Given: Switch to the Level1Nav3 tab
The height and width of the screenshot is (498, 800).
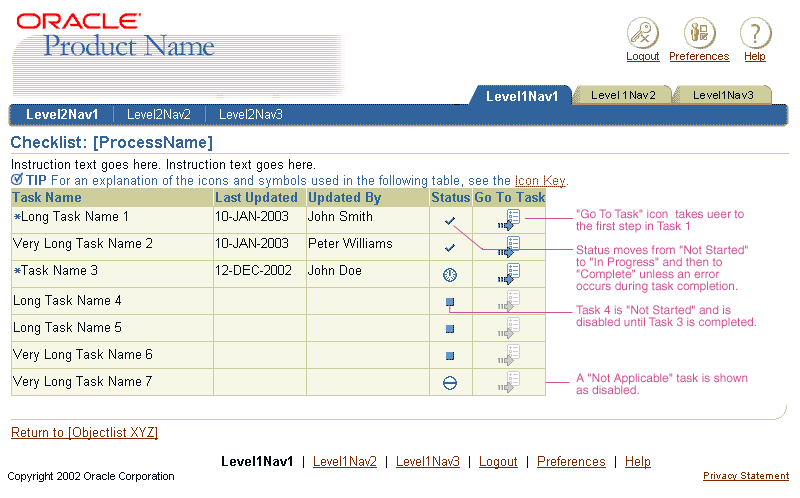Looking at the screenshot, I should tap(723, 95).
